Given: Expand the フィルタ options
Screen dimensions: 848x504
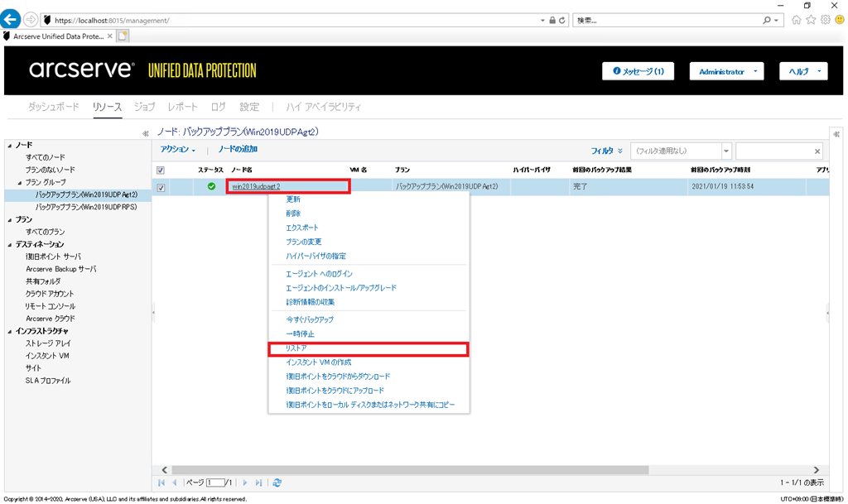Looking at the screenshot, I should click(x=606, y=151).
